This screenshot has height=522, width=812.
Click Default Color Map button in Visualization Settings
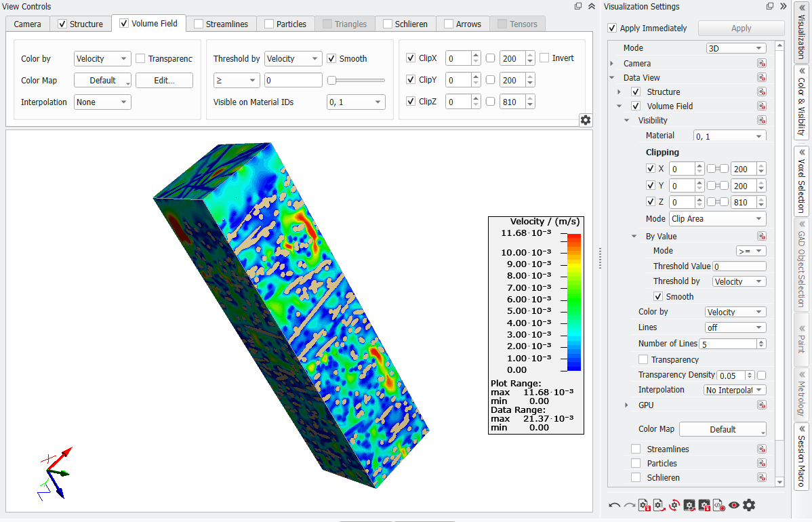[x=723, y=429]
